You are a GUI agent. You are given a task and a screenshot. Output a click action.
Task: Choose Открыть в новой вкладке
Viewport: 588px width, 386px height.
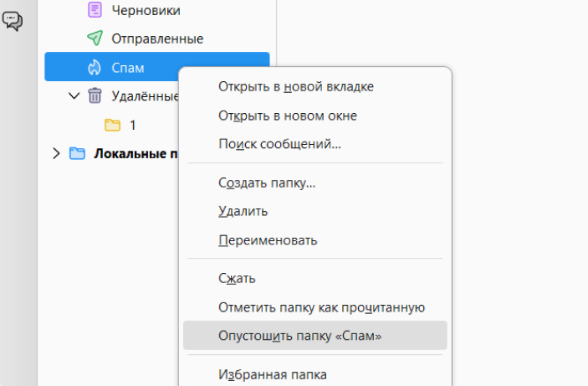(295, 86)
